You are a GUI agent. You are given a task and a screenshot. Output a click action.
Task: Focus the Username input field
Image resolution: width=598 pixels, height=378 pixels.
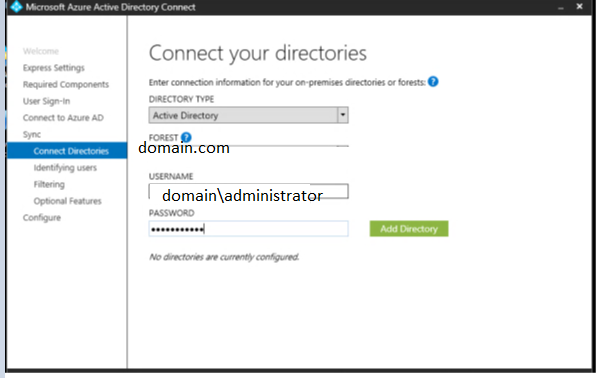[248, 191]
